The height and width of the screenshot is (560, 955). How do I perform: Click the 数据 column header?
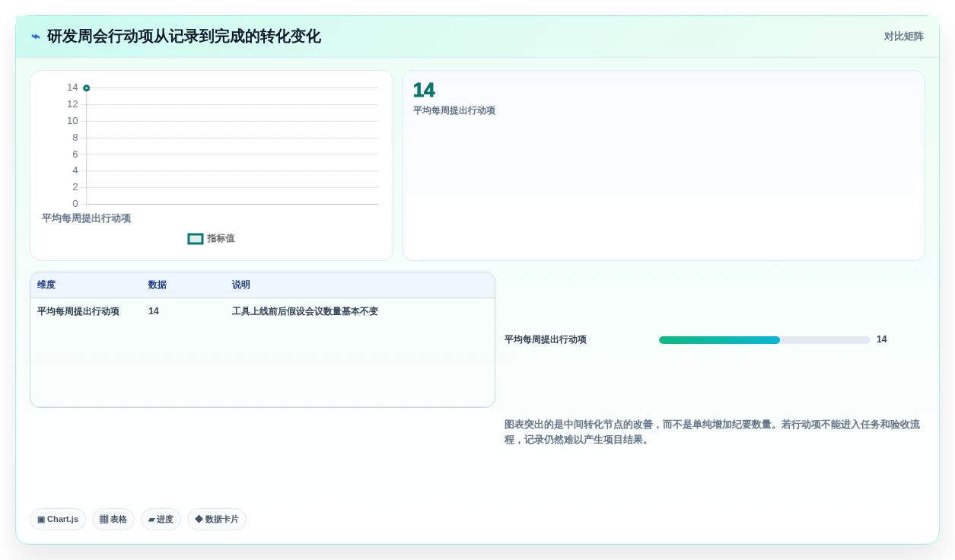coord(158,285)
